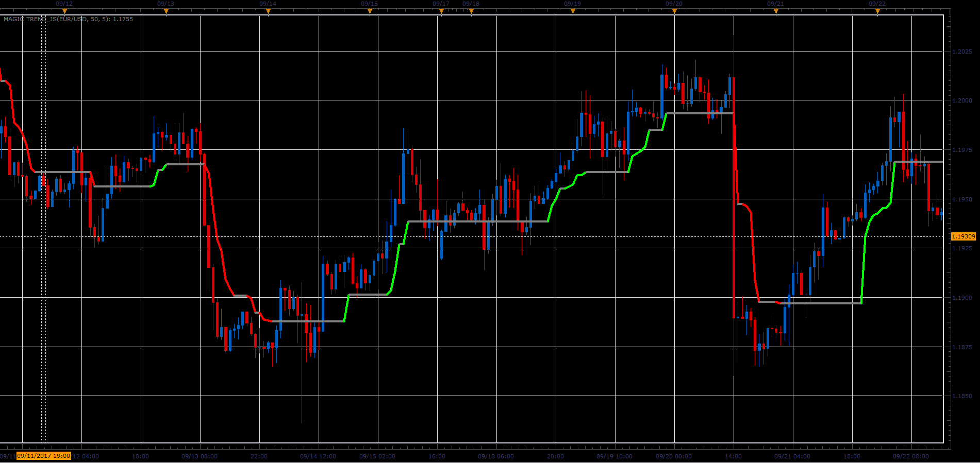The image size is (980, 463).
Task: Click the highlighted 1.19309 current price tag
Action: point(963,236)
